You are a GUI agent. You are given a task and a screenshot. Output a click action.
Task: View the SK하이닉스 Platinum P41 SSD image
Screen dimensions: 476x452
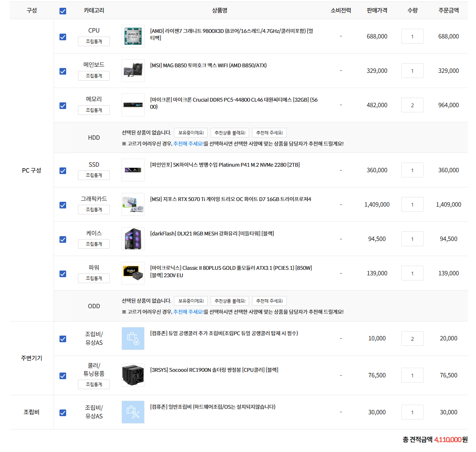click(x=133, y=170)
